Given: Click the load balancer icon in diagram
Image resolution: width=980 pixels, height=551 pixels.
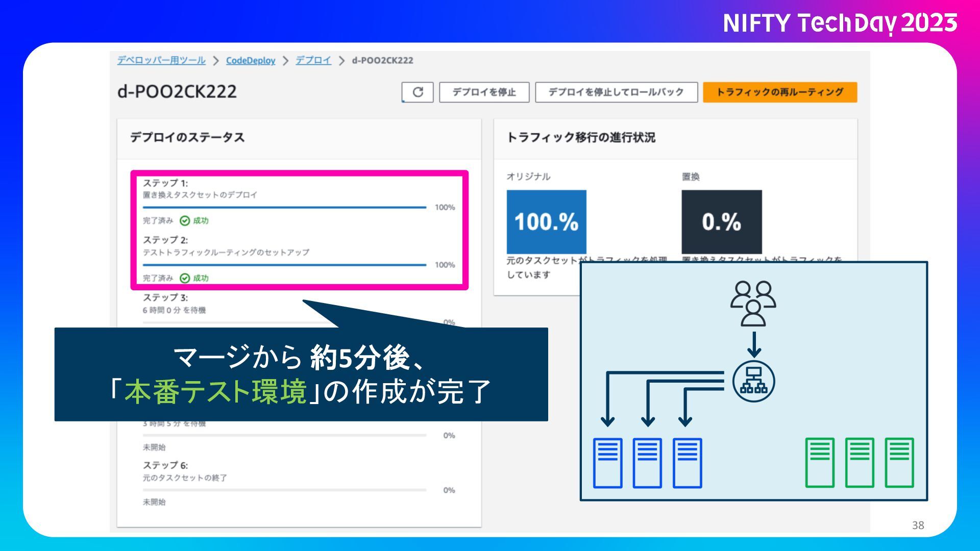Looking at the screenshot, I should [753, 382].
